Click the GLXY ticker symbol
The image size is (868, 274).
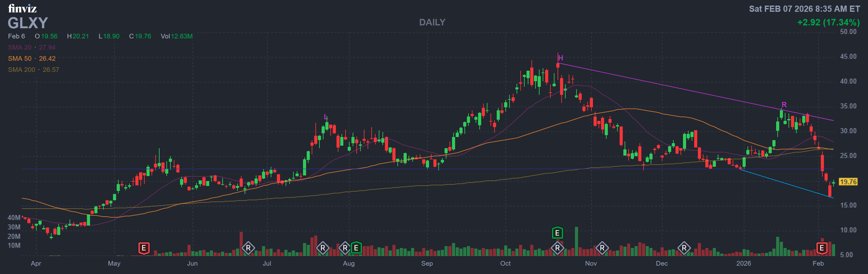click(28, 23)
